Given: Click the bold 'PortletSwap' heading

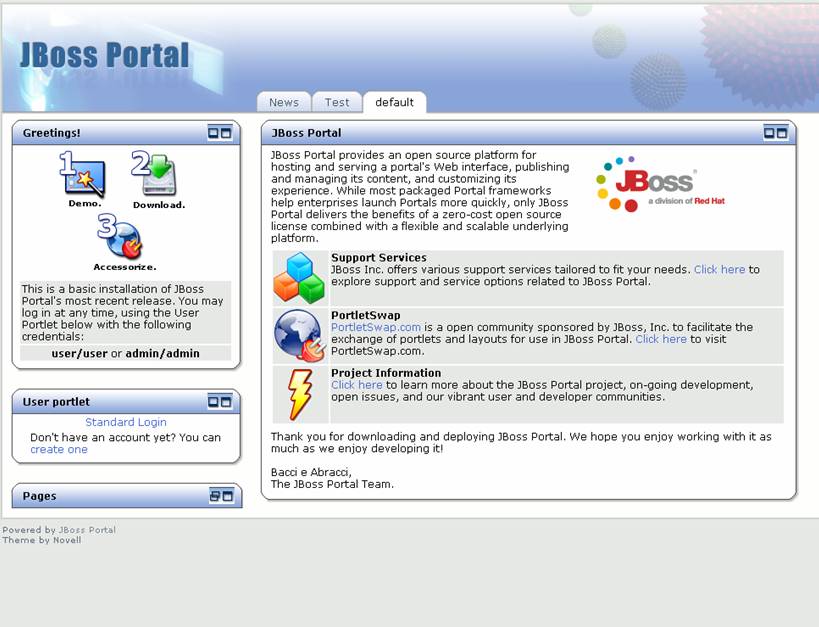Looking at the screenshot, I should coord(366,315).
